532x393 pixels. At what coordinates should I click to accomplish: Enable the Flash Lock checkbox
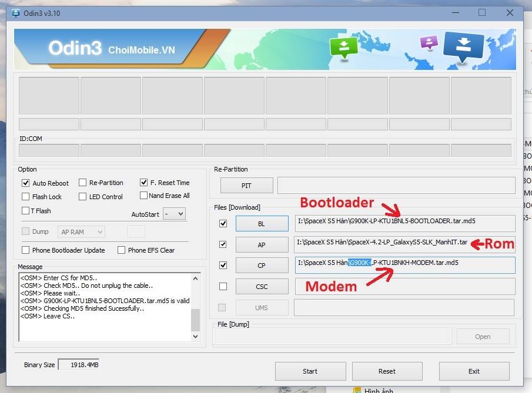coord(25,197)
